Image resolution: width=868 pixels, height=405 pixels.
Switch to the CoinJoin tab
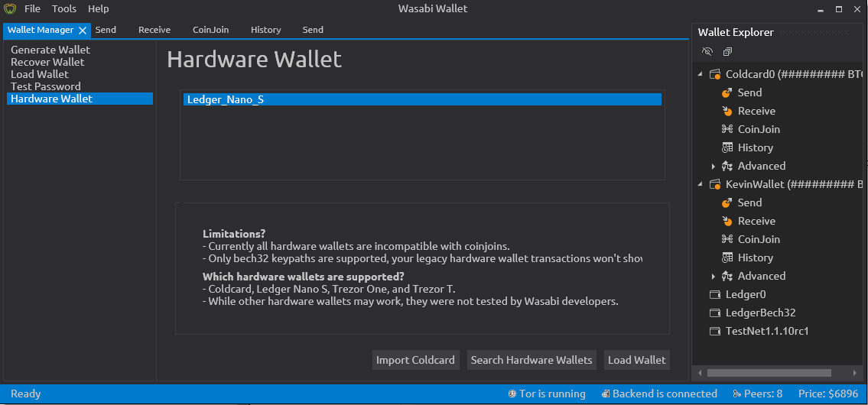pos(210,30)
